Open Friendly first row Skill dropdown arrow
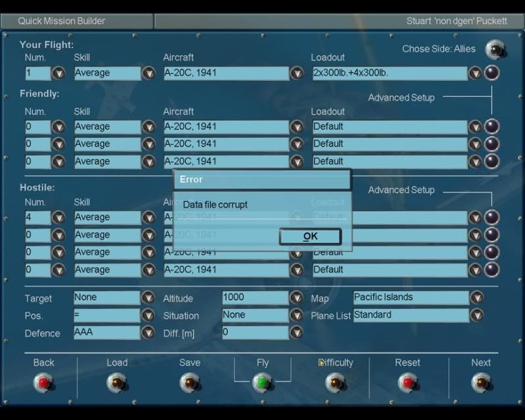The height and width of the screenshot is (420, 525). tap(148, 127)
